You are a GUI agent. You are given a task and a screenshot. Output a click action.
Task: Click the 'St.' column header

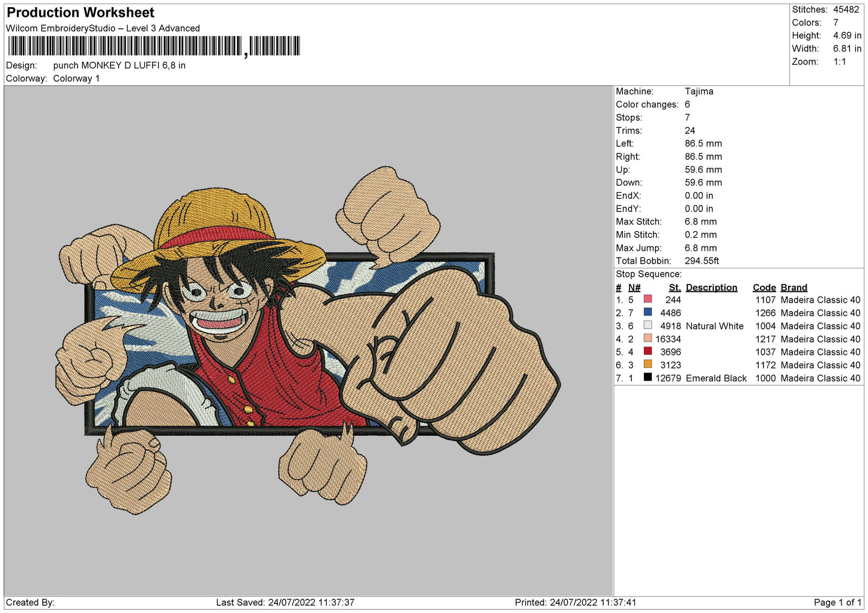(x=675, y=288)
